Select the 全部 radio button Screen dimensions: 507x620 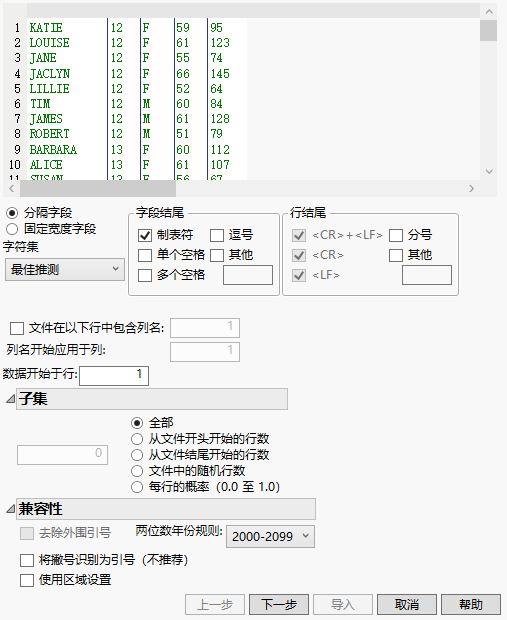click(137, 423)
